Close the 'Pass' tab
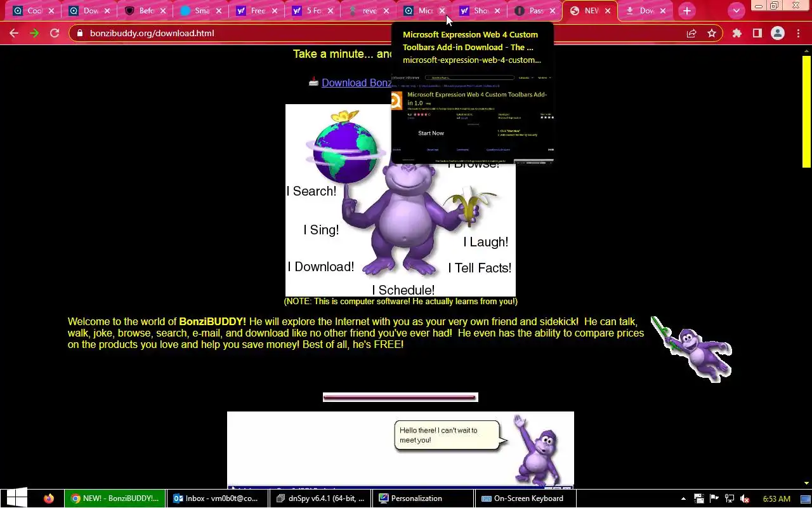 pos(552,11)
